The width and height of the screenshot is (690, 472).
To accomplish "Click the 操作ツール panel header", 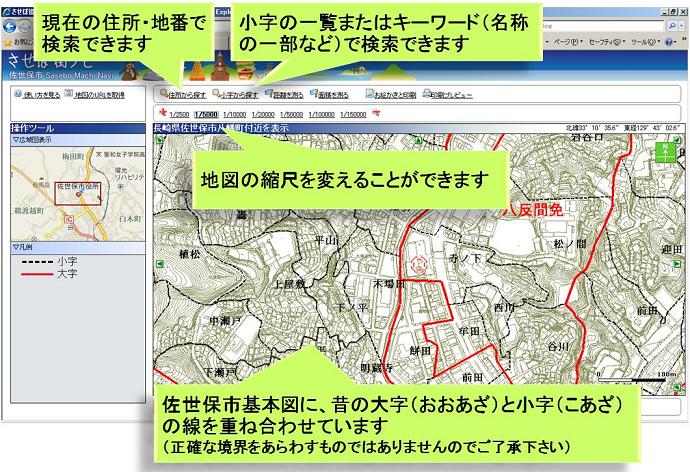I will coord(78,128).
